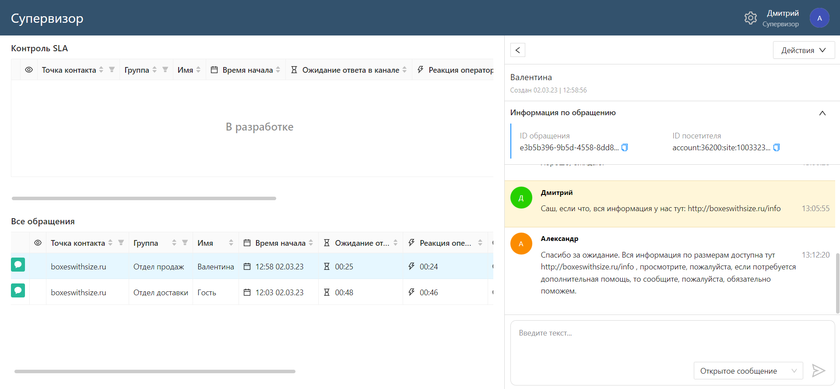Sort Контроль SLA by Ожидание ответа в канале
The height and width of the screenshot is (389, 840).
click(404, 70)
